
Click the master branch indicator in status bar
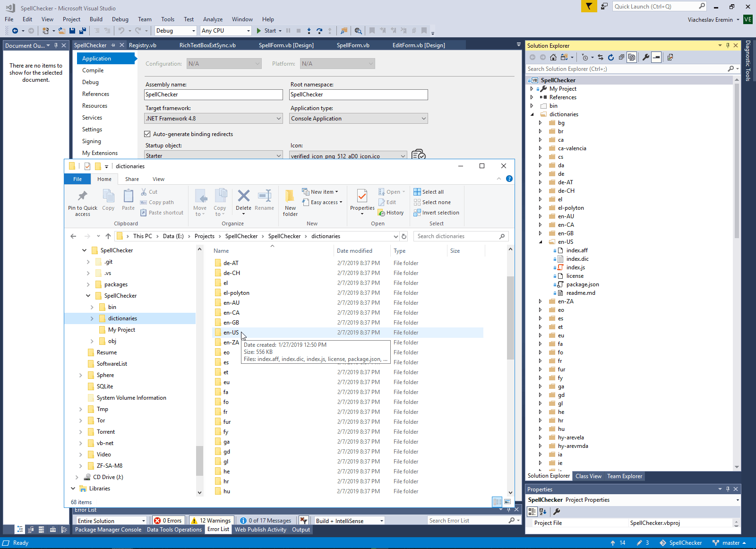pos(730,543)
